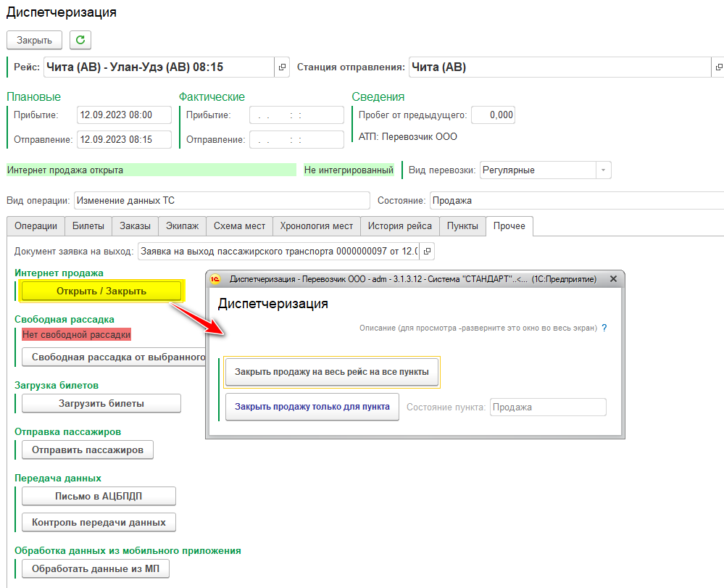Click the blue question mark help icon
The image size is (724, 588).
[604, 328]
